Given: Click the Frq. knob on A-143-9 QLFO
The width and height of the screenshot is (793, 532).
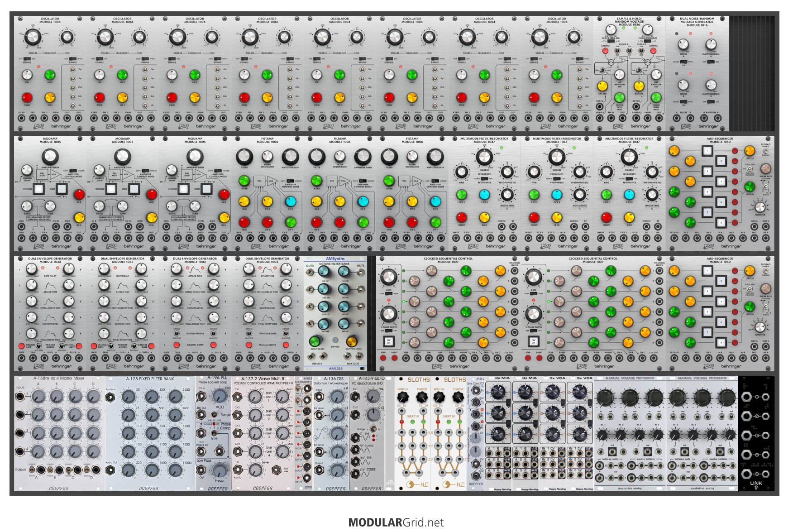Looking at the screenshot, I should [374, 397].
